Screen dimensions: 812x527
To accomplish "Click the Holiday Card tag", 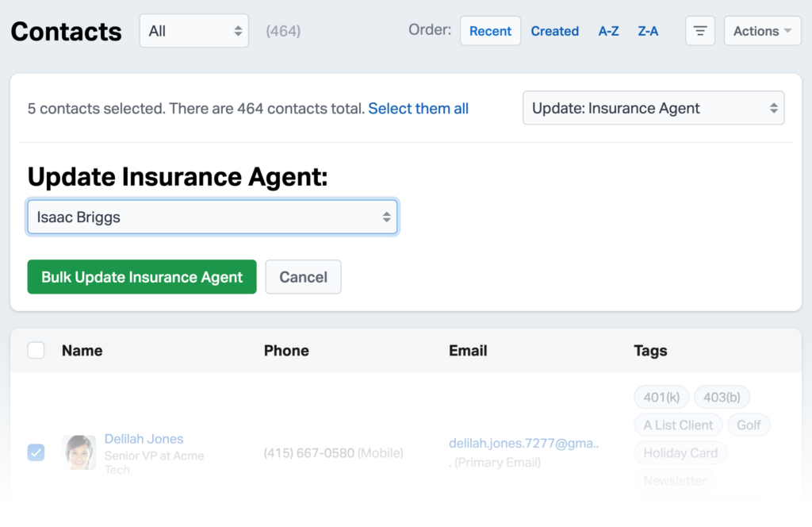I will [680, 452].
